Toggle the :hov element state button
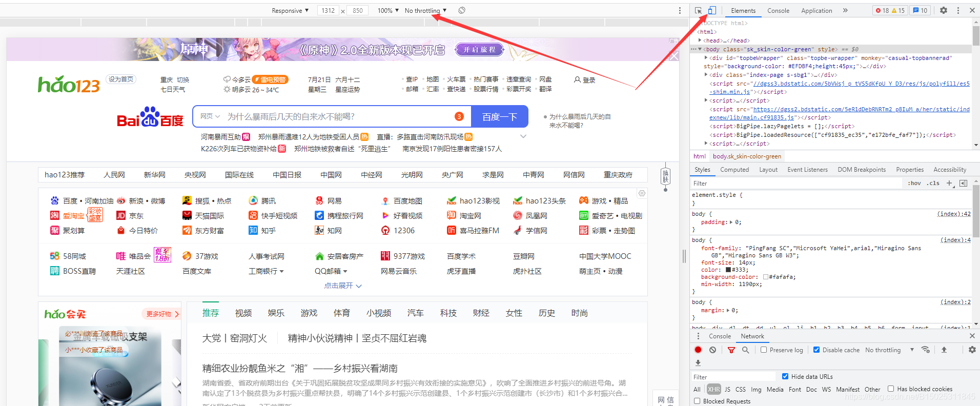This screenshot has width=980, height=406. point(914,183)
